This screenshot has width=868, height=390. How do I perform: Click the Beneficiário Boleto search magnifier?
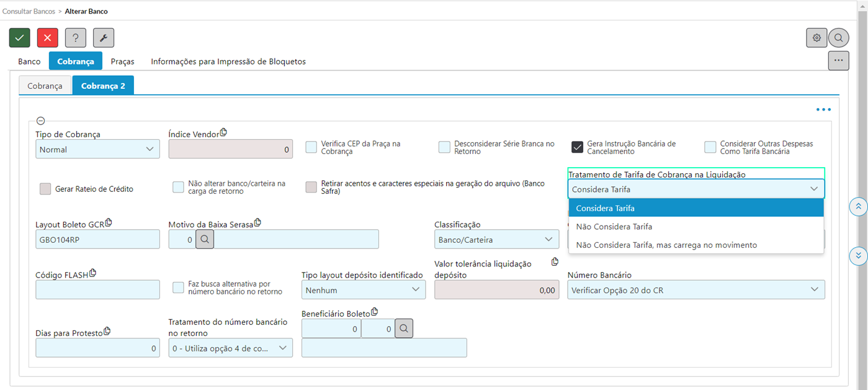[404, 329]
